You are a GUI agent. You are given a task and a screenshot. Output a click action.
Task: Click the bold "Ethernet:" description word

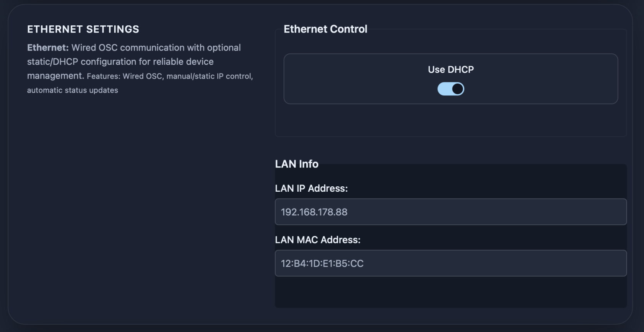click(48, 48)
